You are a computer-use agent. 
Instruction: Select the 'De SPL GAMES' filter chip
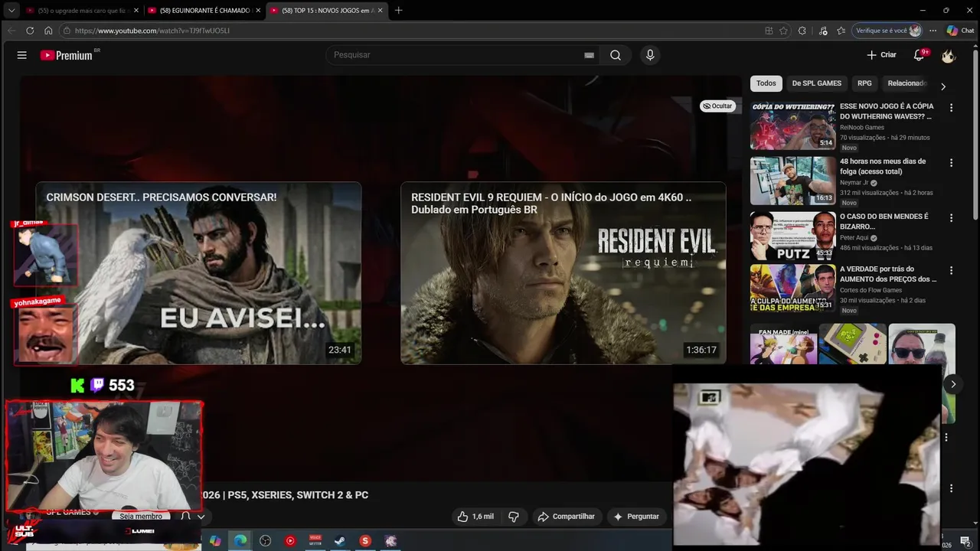point(816,83)
